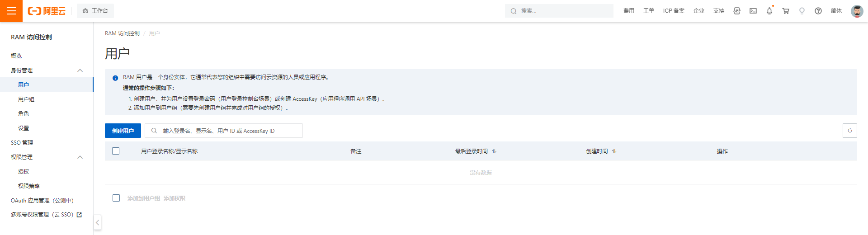Click 添加到用户组 bulk action
Image resolution: width=868 pixels, height=235 pixels.
click(144, 198)
